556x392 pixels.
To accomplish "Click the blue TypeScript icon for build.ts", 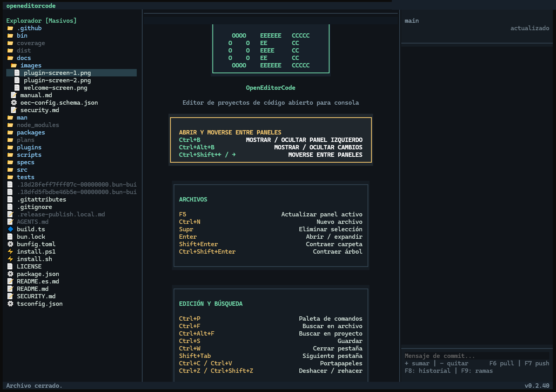I will 10,229.
